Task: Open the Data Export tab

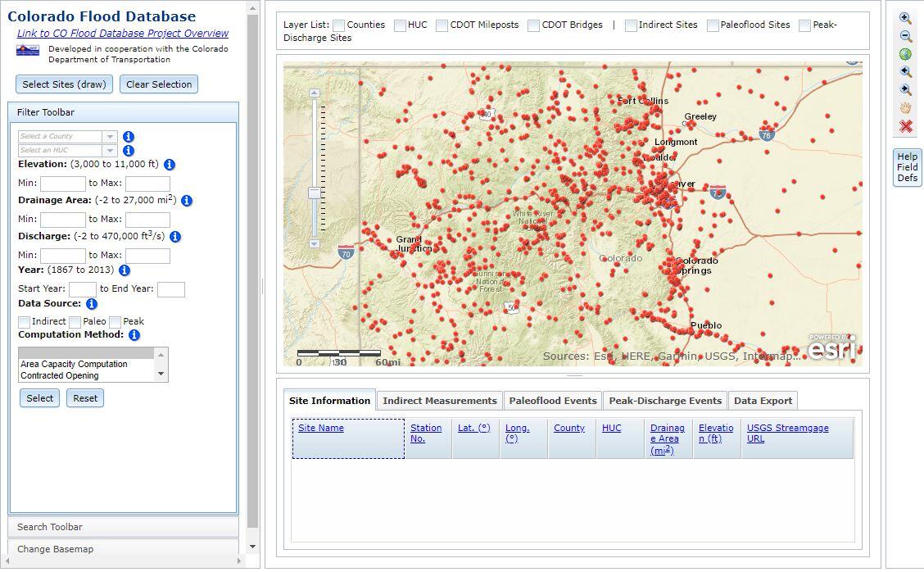Action: click(x=763, y=401)
